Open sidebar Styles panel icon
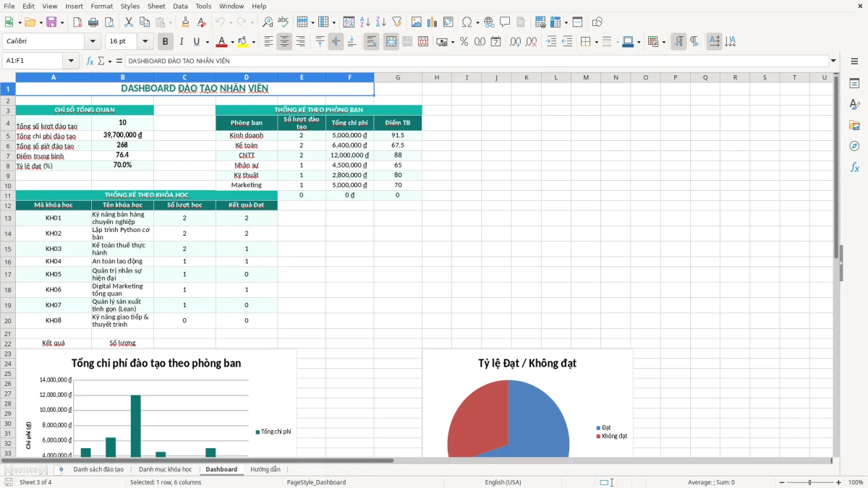The image size is (868, 488). click(x=854, y=105)
